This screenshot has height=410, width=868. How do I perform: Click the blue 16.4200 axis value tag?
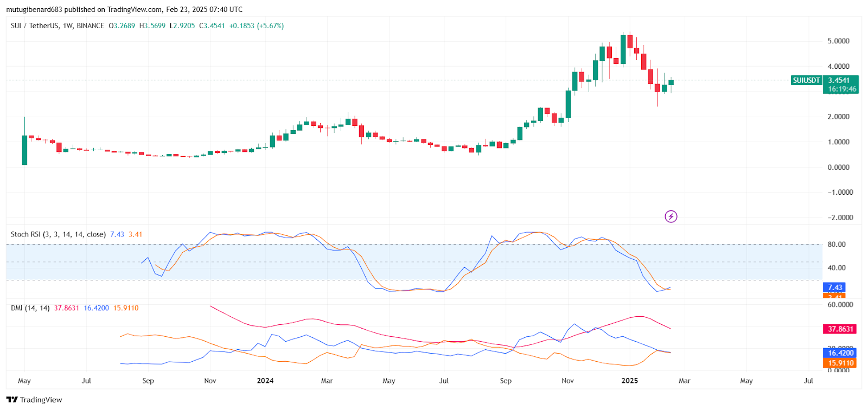840,353
